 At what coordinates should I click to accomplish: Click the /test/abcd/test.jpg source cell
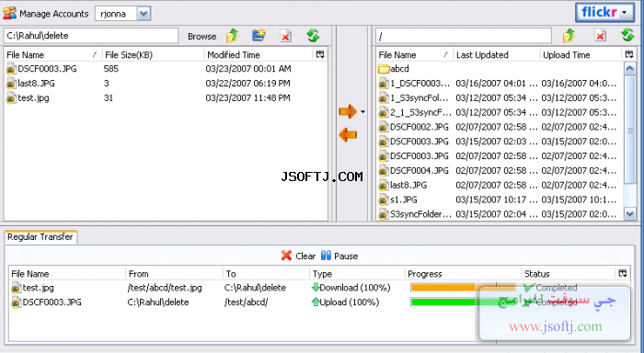165,288
